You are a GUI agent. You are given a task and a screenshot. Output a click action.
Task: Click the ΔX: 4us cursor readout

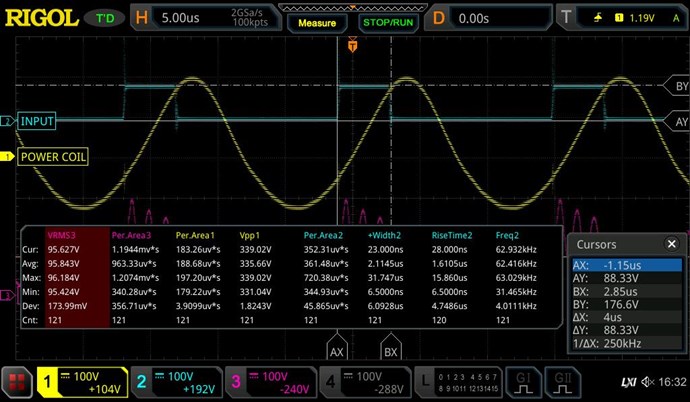[627, 317]
